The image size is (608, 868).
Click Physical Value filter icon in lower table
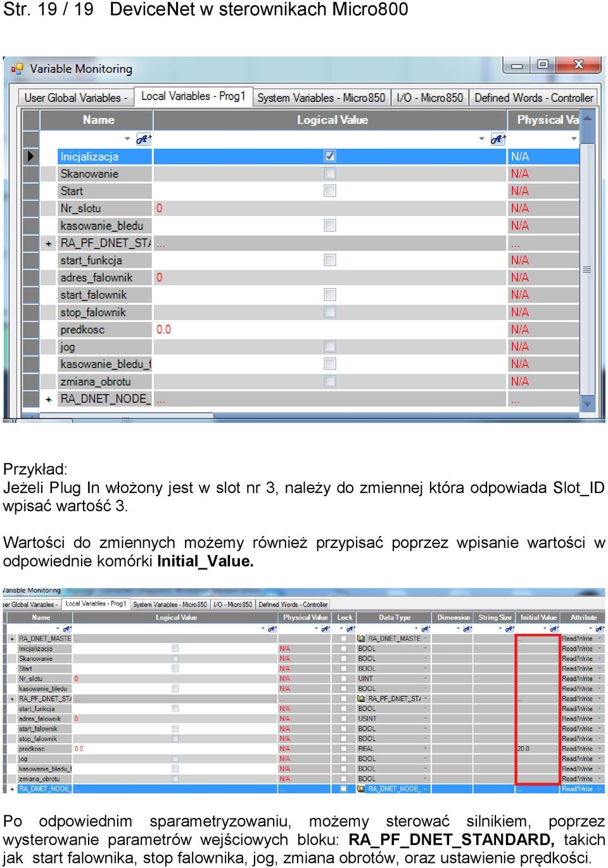click(326, 629)
